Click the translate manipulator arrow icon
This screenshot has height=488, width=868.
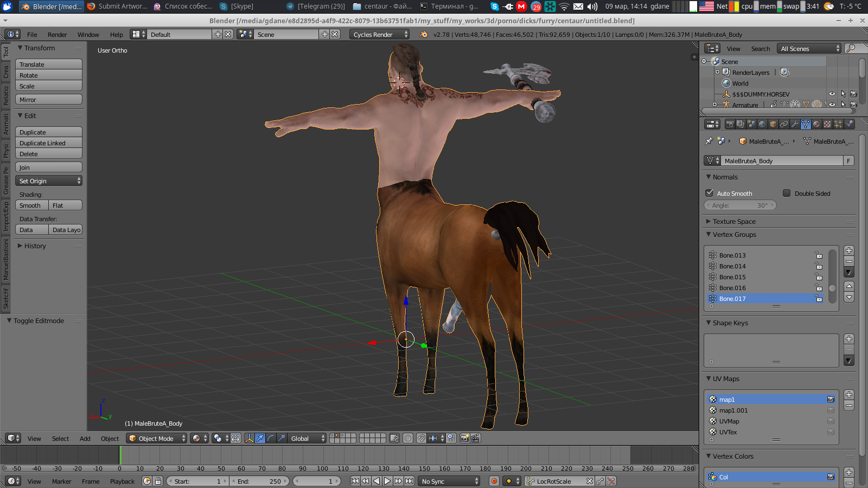[x=260, y=438]
